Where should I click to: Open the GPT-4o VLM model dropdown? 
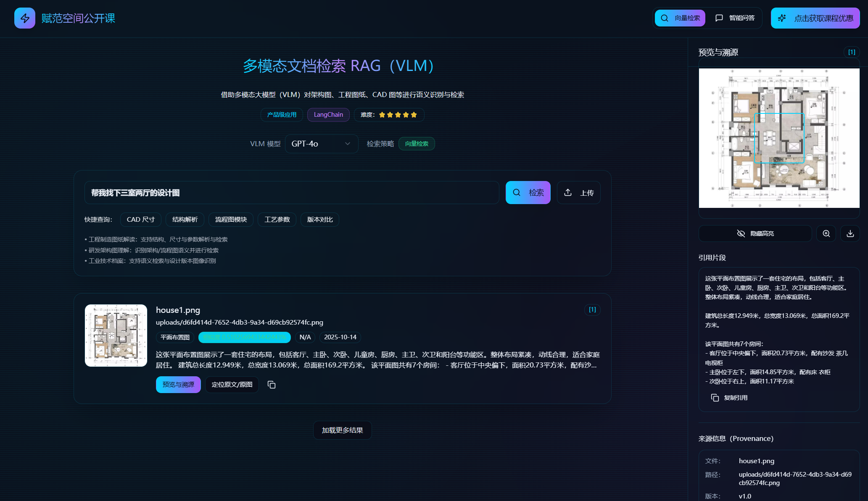pos(321,144)
